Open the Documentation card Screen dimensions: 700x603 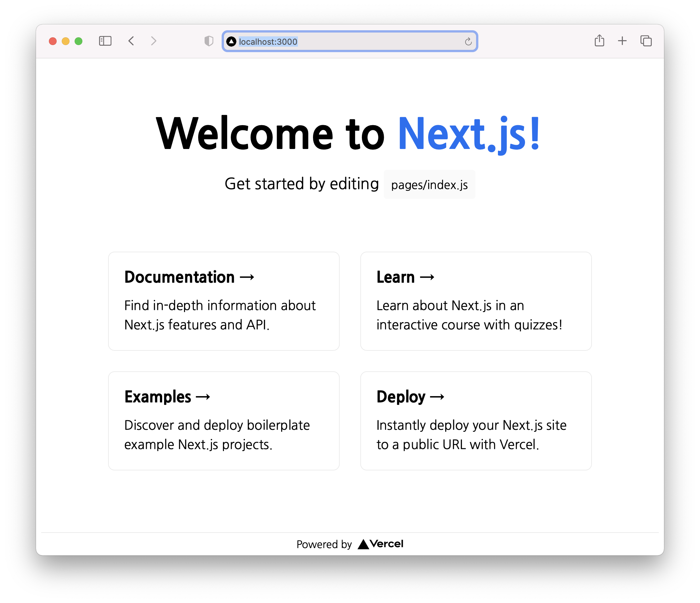click(224, 301)
